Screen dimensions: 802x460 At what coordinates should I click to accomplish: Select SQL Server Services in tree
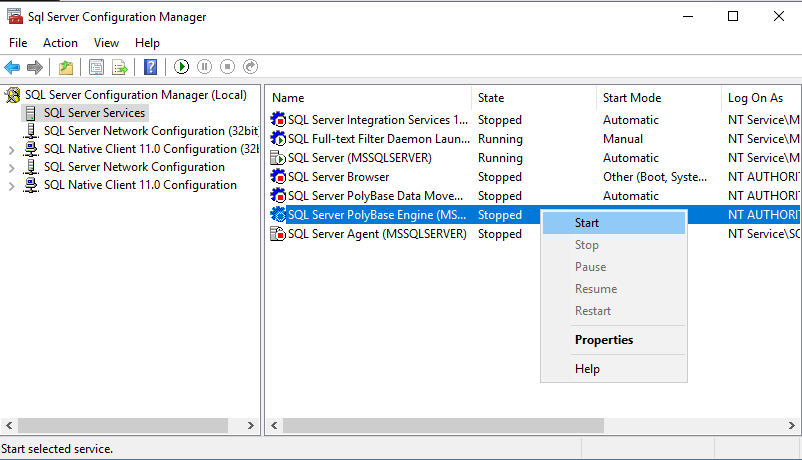(94, 113)
